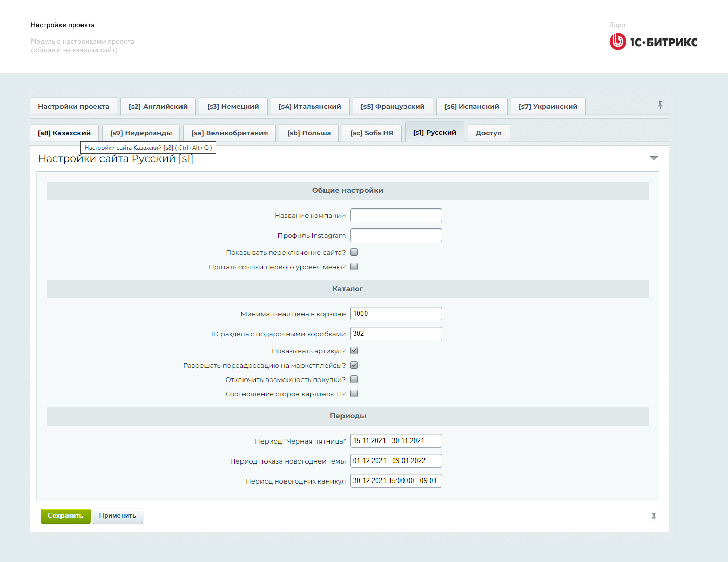Collapse the Russian site settings panel arrow
The height and width of the screenshot is (562, 728).
tap(654, 158)
